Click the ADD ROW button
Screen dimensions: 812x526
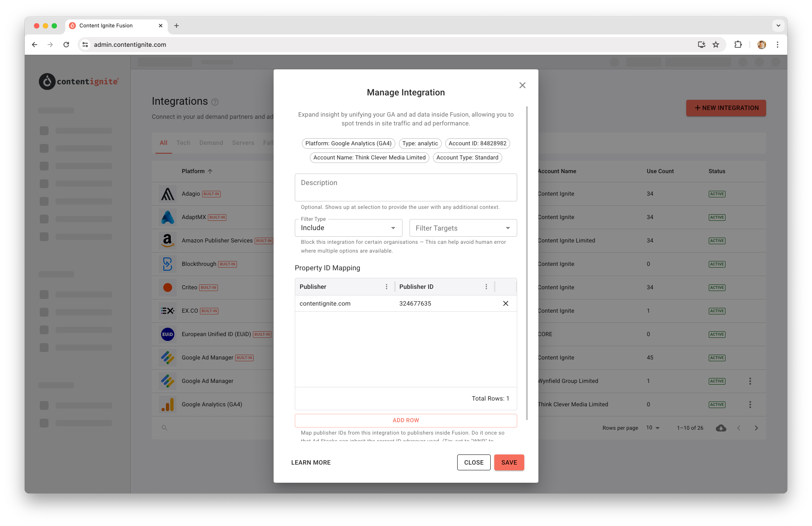406,420
